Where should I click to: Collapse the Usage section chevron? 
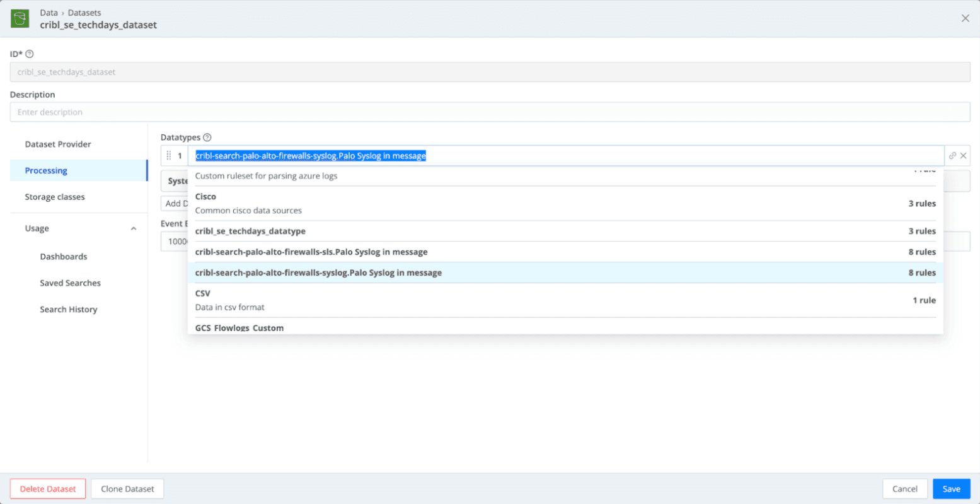tap(134, 228)
